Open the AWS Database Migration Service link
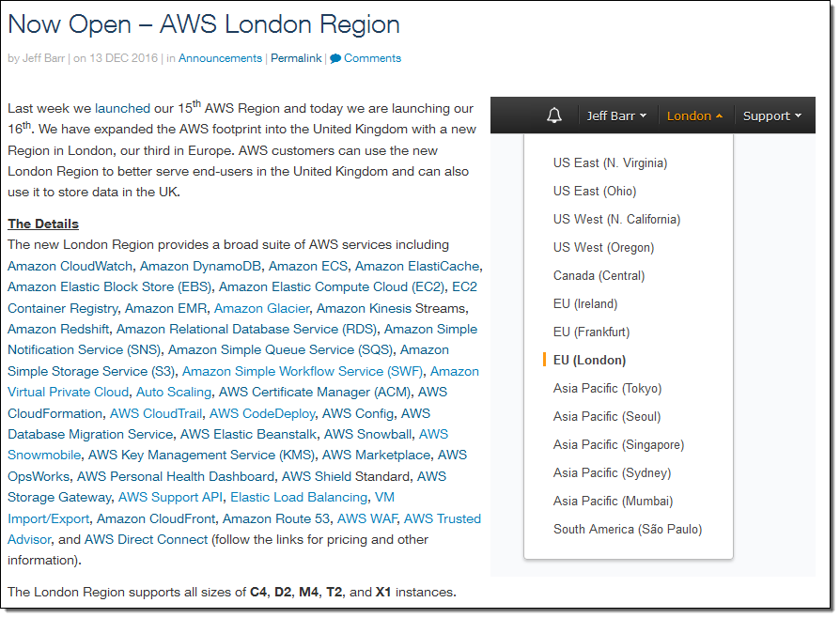Viewport: 840px width, 618px height. coord(219,424)
